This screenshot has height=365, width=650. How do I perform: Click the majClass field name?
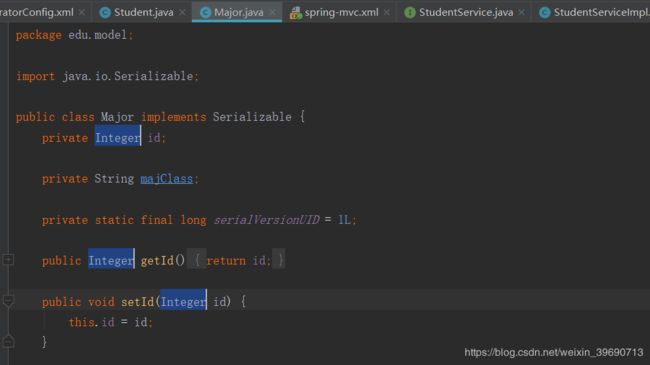point(167,179)
